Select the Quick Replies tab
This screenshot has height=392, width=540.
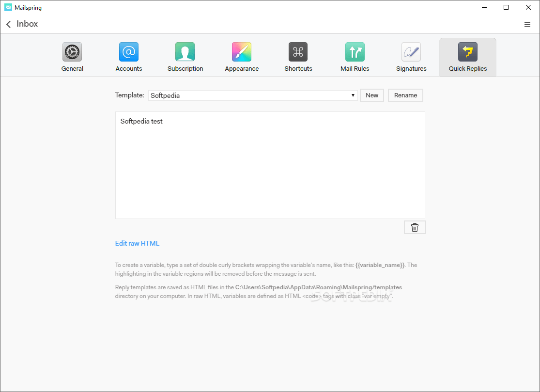[x=468, y=57]
